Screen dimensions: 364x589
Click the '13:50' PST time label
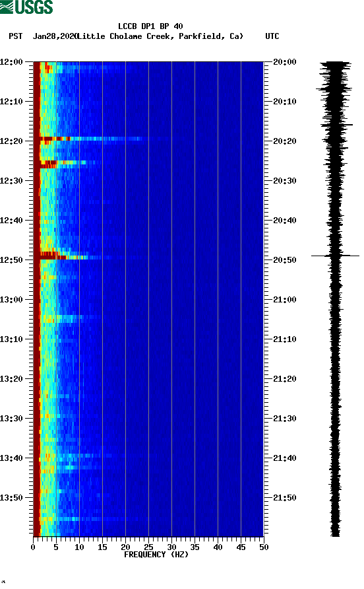(x=12, y=498)
